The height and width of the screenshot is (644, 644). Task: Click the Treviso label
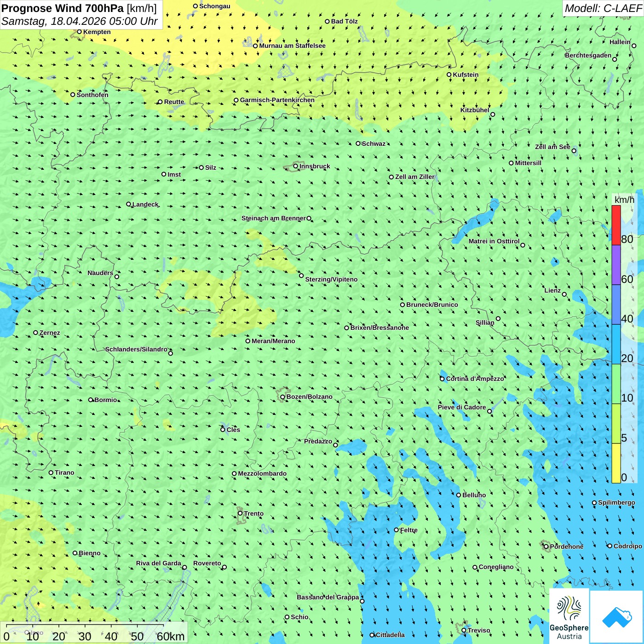point(478,630)
